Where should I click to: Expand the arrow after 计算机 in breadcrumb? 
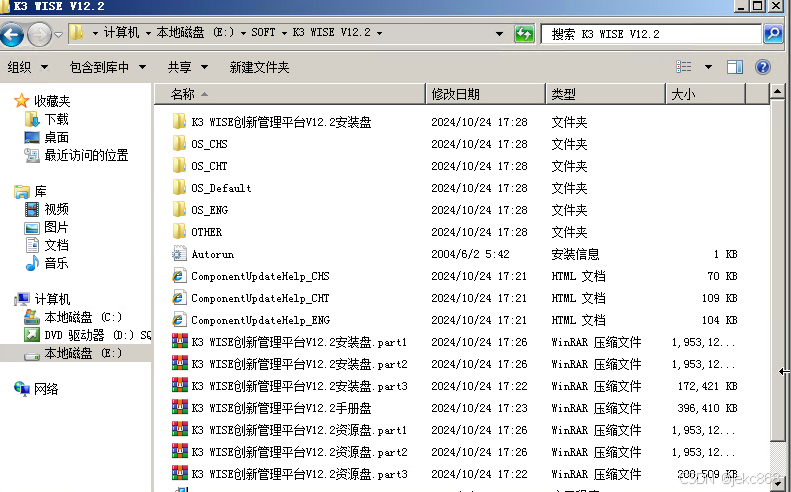tap(148, 33)
